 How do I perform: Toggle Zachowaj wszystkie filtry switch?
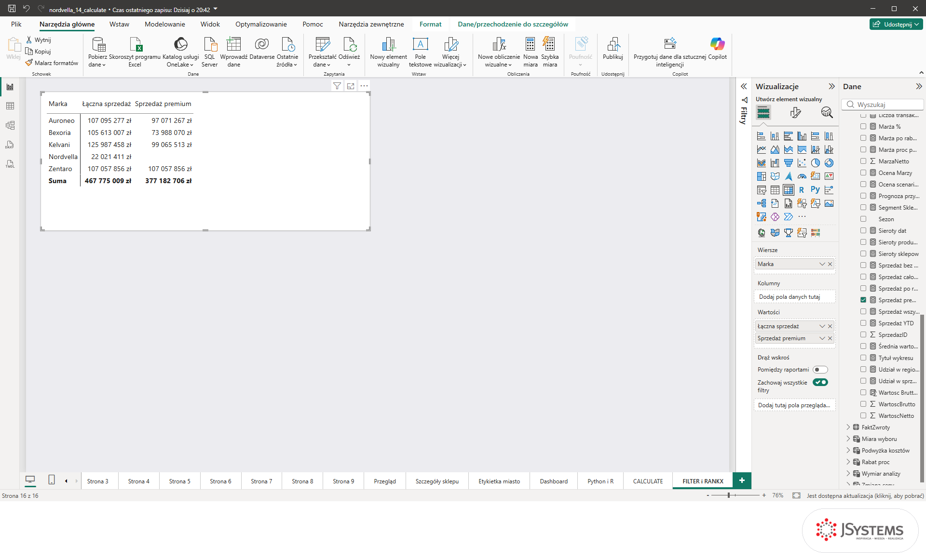tap(820, 382)
